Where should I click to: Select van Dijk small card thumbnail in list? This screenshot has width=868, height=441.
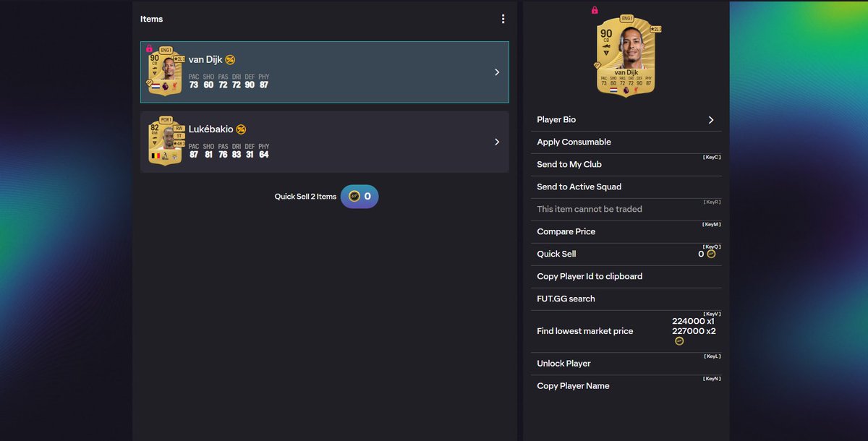coord(165,72)
